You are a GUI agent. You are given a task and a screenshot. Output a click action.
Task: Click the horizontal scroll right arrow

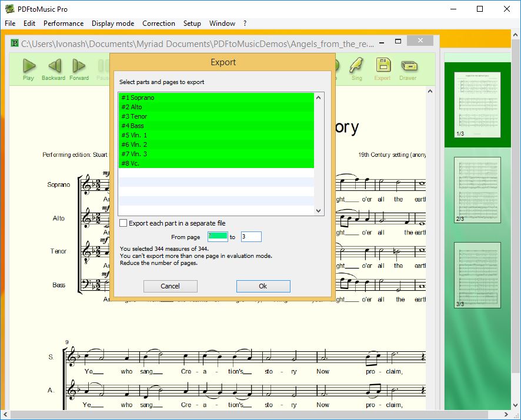506,414
